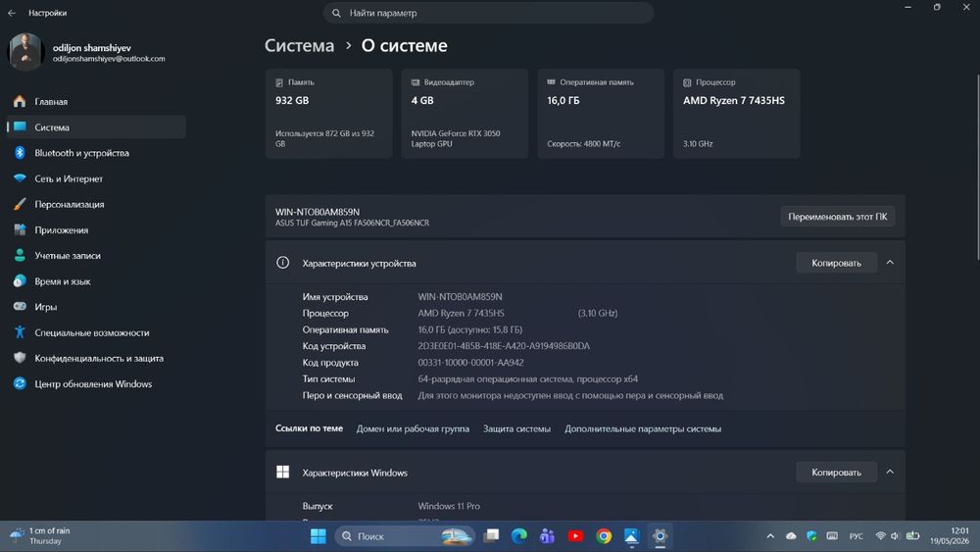Open Главная in the sidebar
The height and width of the screenshot is (552, 980).
96,101
